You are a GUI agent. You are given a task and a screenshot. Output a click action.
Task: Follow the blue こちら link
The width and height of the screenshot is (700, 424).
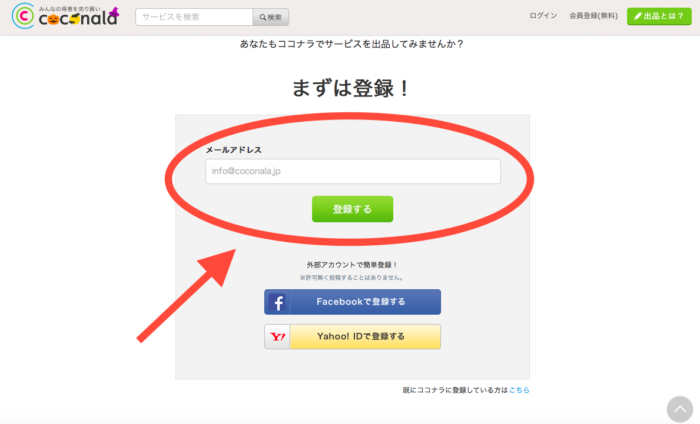coord(519,390)
